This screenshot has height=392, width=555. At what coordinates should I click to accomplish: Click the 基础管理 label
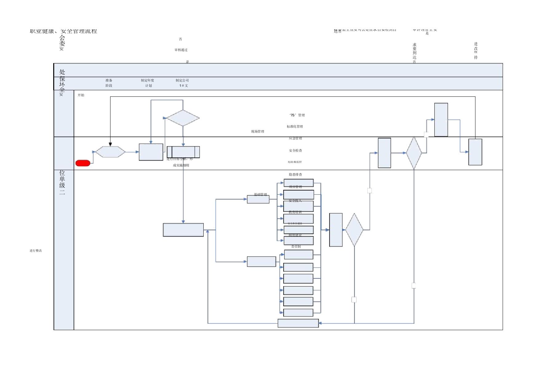(260, 194)
